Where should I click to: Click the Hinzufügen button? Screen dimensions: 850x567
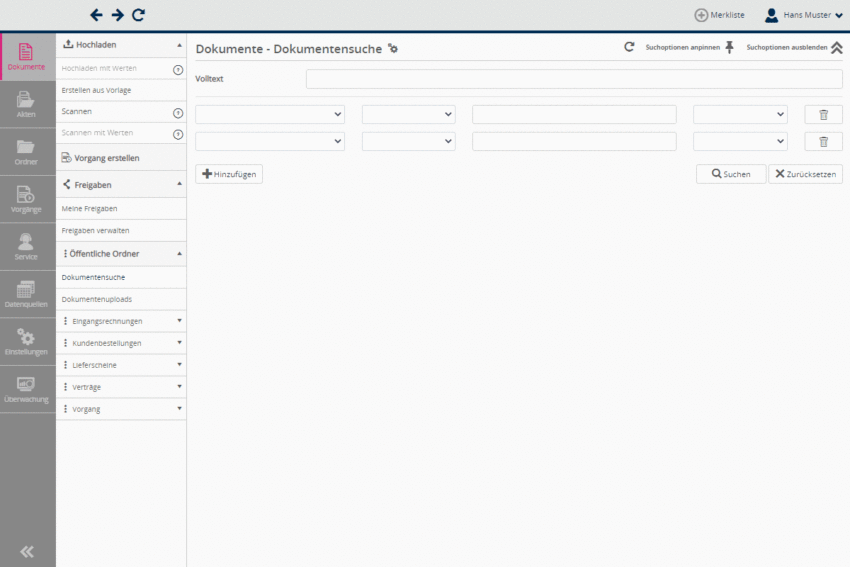click(x=229, y=174)
